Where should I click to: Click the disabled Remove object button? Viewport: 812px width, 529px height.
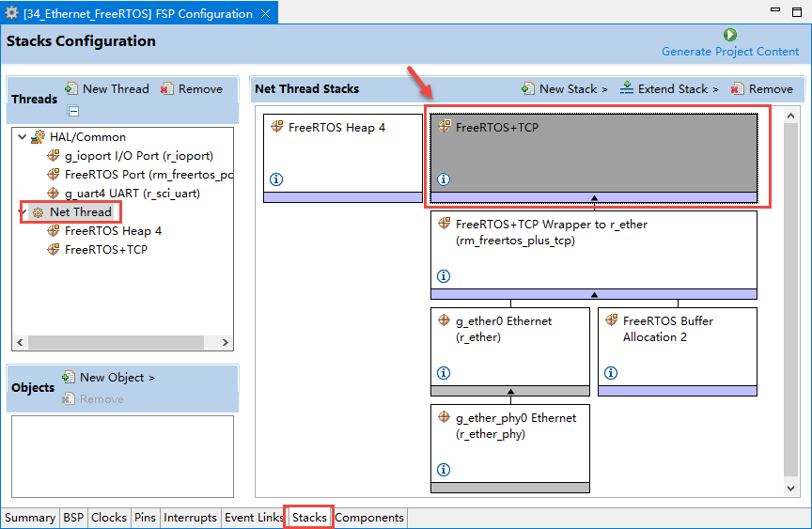(x=93, y=399)
